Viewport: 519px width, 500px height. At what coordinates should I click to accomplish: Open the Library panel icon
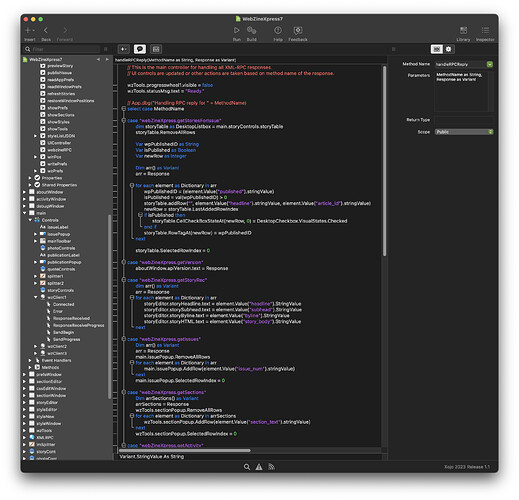click(x=463, y=30)
